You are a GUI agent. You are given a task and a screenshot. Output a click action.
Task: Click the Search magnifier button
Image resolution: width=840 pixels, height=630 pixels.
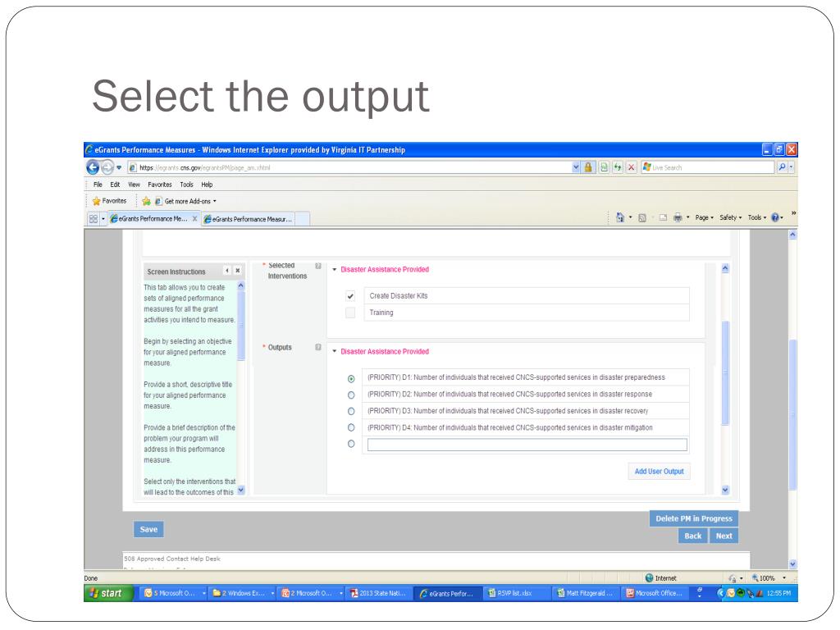click(x=782, y=167)
